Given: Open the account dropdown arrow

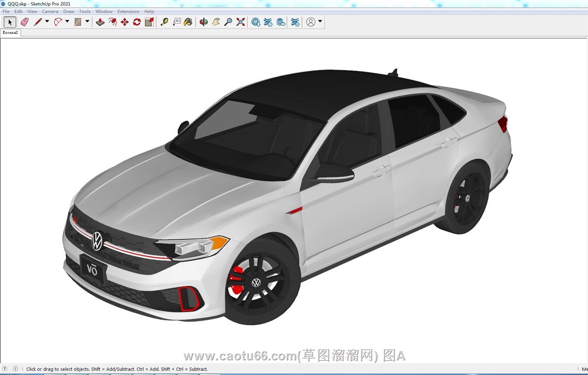Looking at the screenshot, I should pos(320,22).
